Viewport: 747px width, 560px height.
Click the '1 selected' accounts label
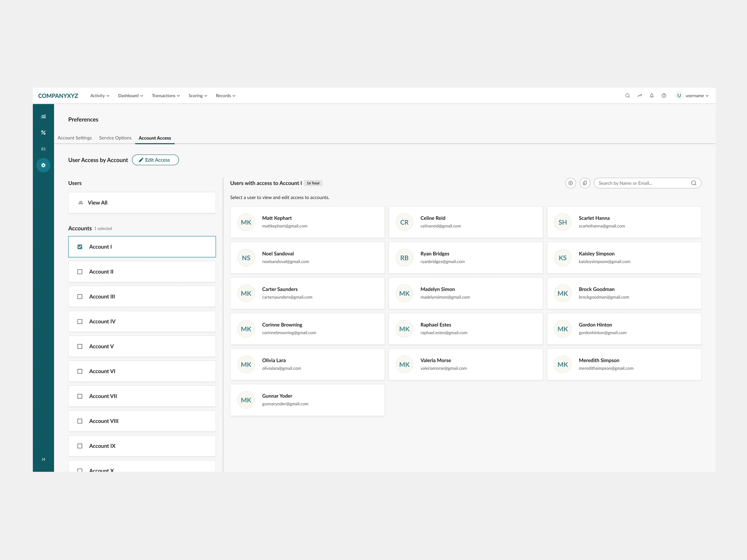tap(103, 228)
